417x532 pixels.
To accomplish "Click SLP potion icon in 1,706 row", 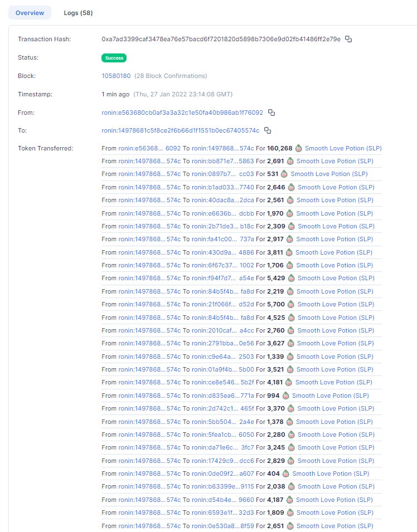I will tap(290, 265).
